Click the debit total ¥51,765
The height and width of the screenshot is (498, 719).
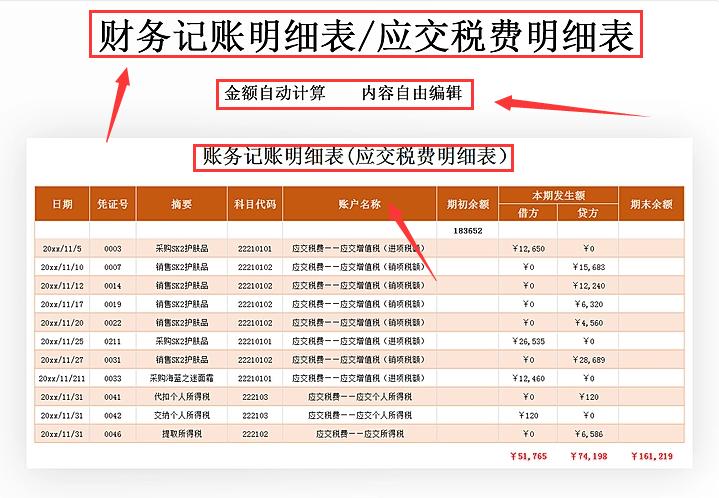point(528,456)
